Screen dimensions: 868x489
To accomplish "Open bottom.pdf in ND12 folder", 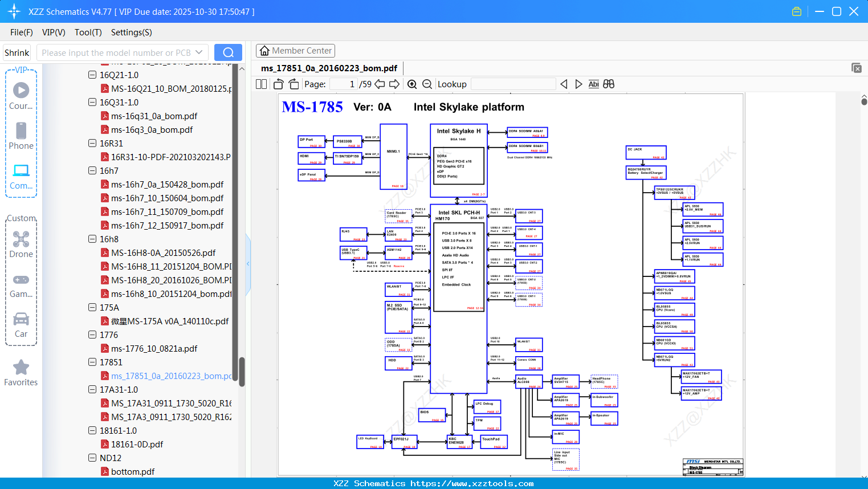I will [x=133, y=471].
